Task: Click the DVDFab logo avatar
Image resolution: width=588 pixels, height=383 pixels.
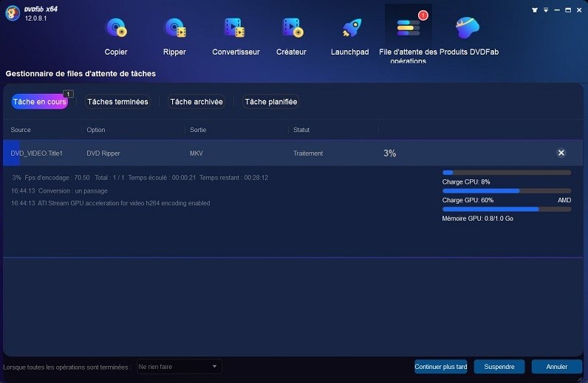Action: point(13,13)
